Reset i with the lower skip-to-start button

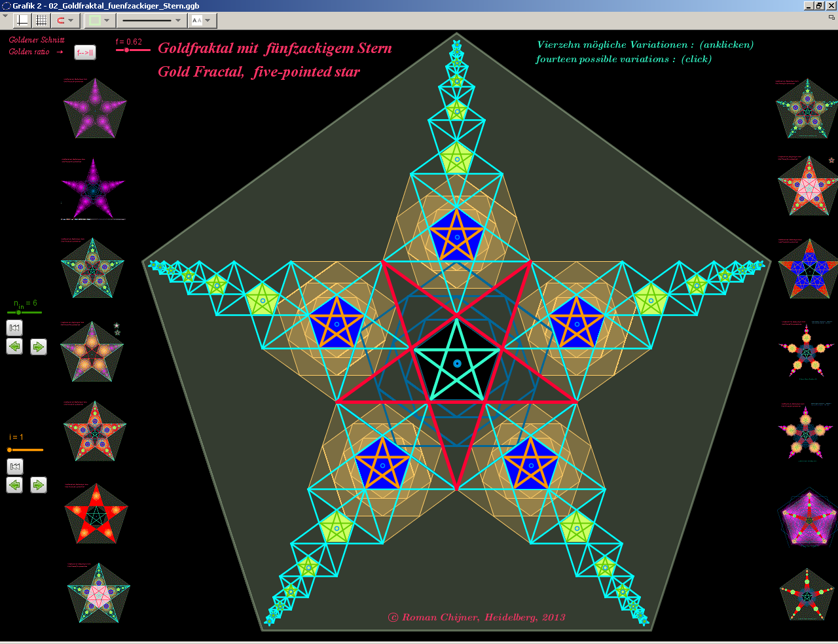click(14, 466)
